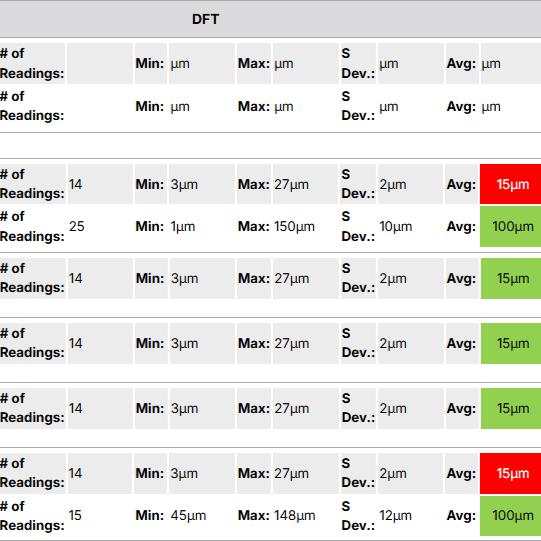
Task: Click the DFT column header
Action: coord(205,19)
